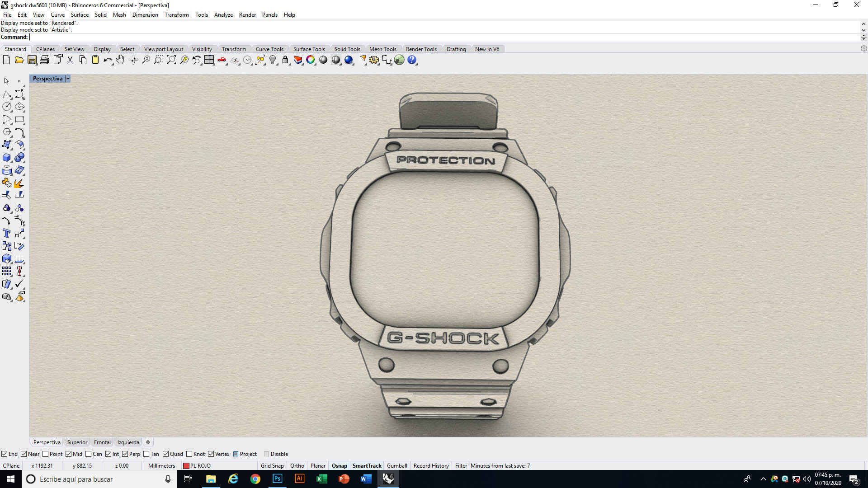Add a new viewport tab with plus icon
Image resolution: width=868 pixels, height=488 pixels.
tap(148, 442)
